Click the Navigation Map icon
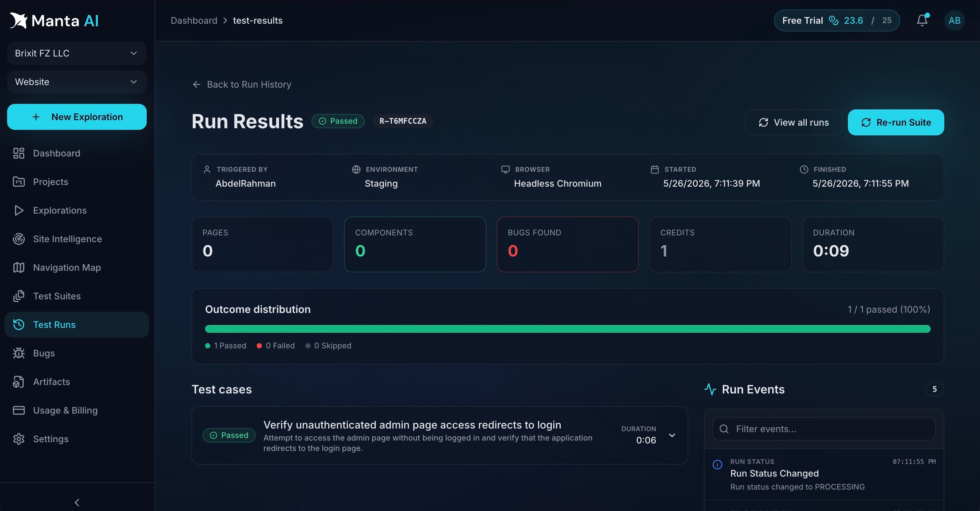Viewport: 980px width, 511px height. pos(18,268)
